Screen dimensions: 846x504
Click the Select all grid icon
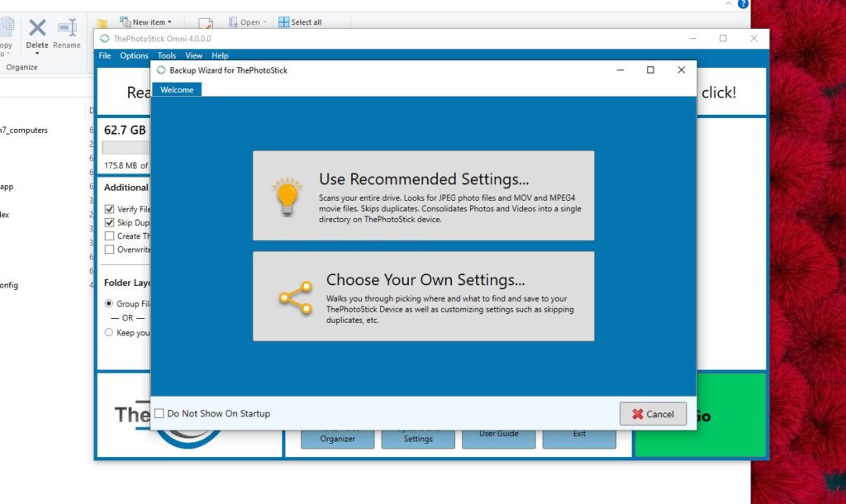pos(284,22)
